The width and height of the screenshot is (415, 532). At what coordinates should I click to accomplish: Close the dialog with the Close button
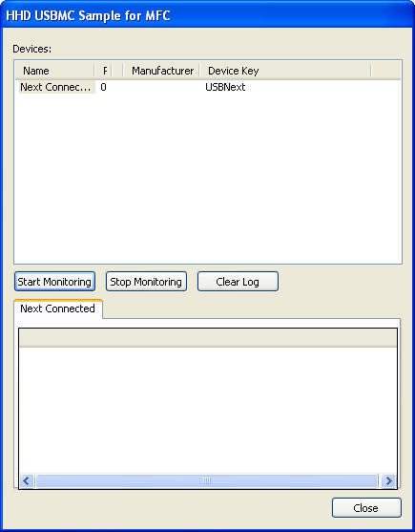pyautogui.click(x=366, y=507)
